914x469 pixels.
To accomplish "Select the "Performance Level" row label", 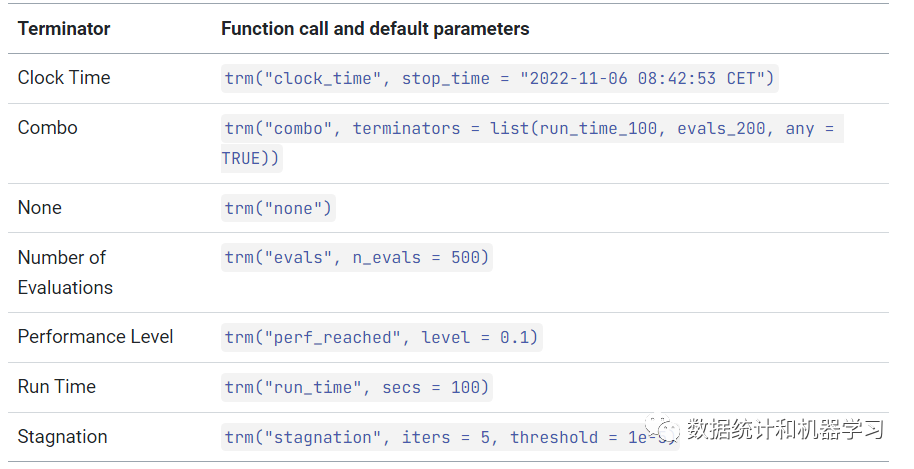I will coord(95,337).
